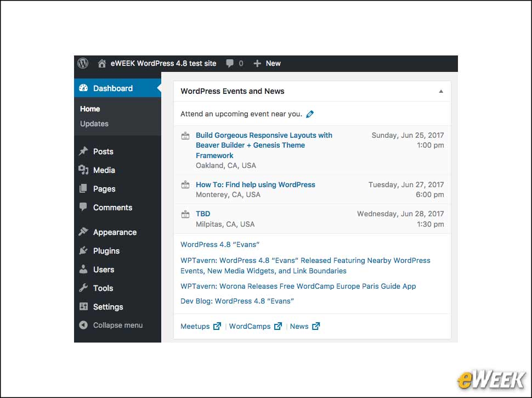The width and height of the screenshot is (532, 398).
Task: Click the Dashboard gauge icon
Action: [x=83, y=88]
